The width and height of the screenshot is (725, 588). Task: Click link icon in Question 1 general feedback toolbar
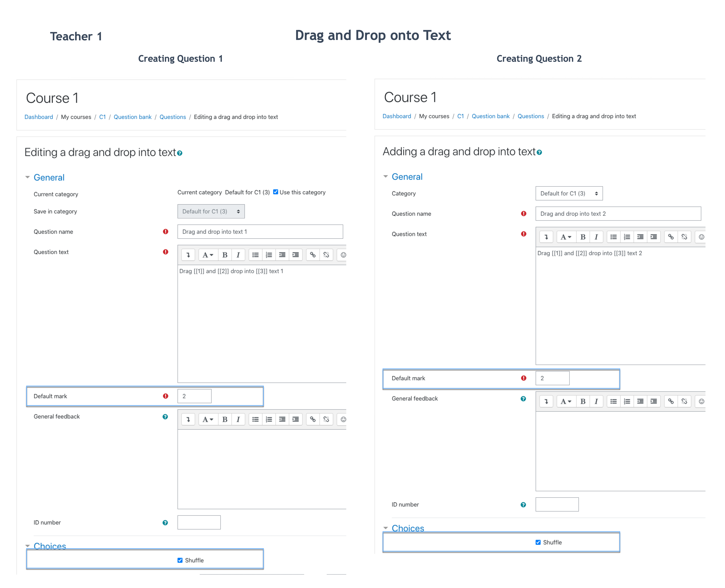coord(313,419)
